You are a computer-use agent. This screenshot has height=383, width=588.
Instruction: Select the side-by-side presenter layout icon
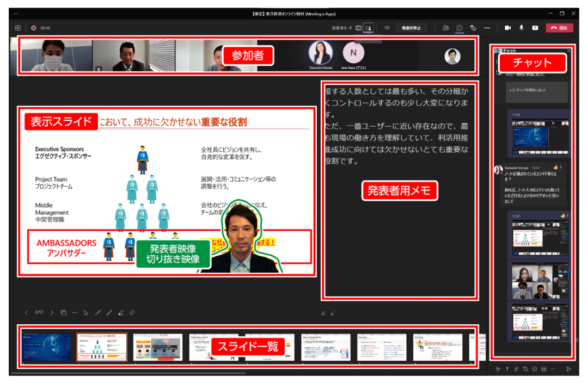pos(369,28)
